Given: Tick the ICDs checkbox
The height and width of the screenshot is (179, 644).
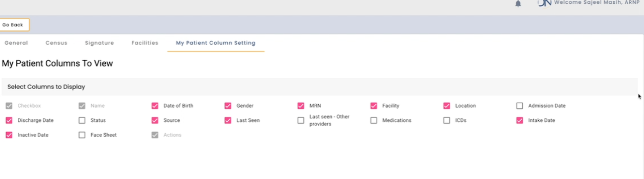Looking at the screenshot, I should click(x=447, y=120).
